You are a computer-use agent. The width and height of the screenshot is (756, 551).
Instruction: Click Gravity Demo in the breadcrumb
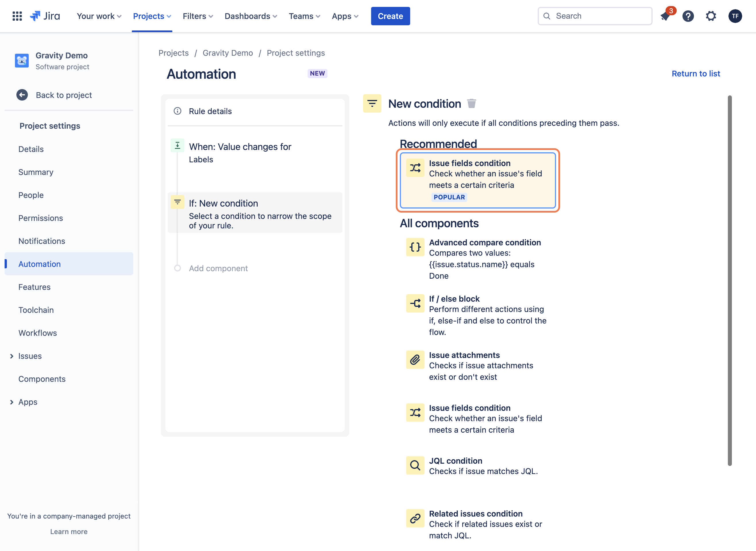click(228, 53)
